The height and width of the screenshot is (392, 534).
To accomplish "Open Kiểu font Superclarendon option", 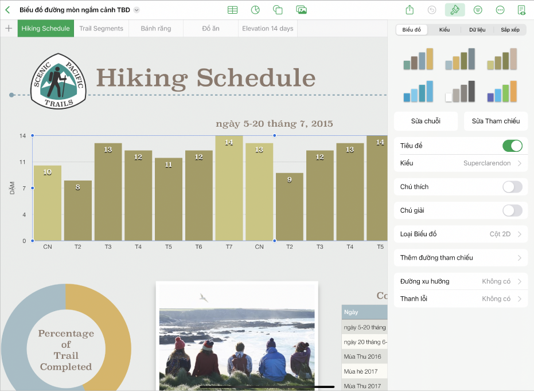I will (x=461, y=163).
